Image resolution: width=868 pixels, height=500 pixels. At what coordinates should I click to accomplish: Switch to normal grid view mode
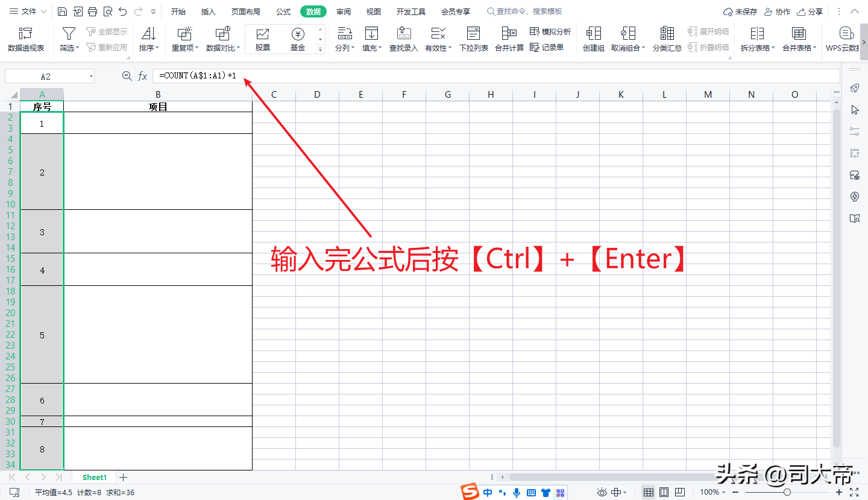(649, 492)
